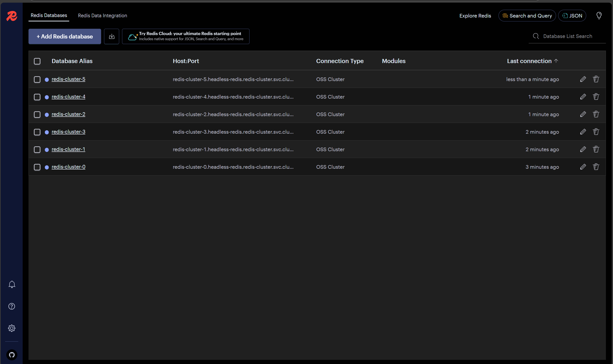Click 'less than a minute ago' cell
Viewport: 613px width, 364px height.
(x=533, y=79)
